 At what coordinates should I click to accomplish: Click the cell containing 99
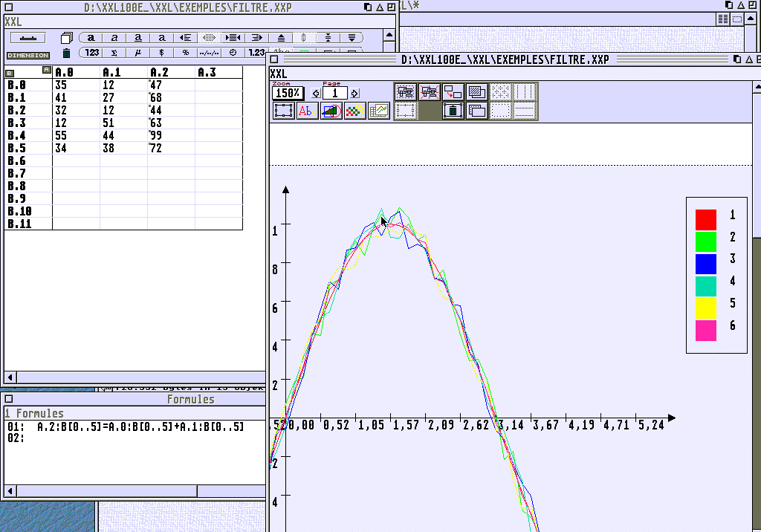pos(171,135)
